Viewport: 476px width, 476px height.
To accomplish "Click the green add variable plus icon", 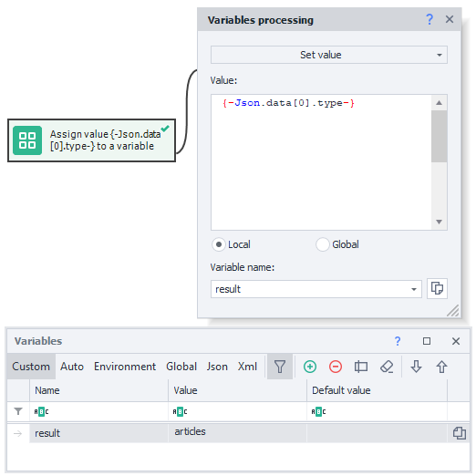I will tap(310, 367).
